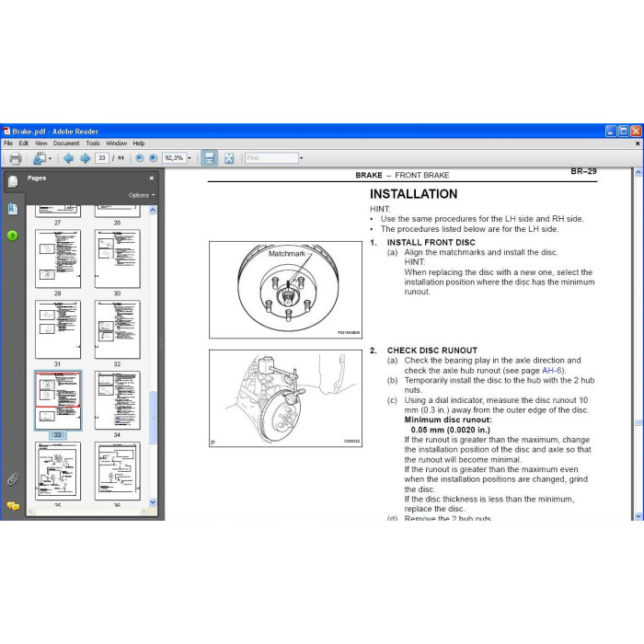This screenshot has height=644, width=644.
Task: Click document scroll down arrow
Action: tap(638, 516)
